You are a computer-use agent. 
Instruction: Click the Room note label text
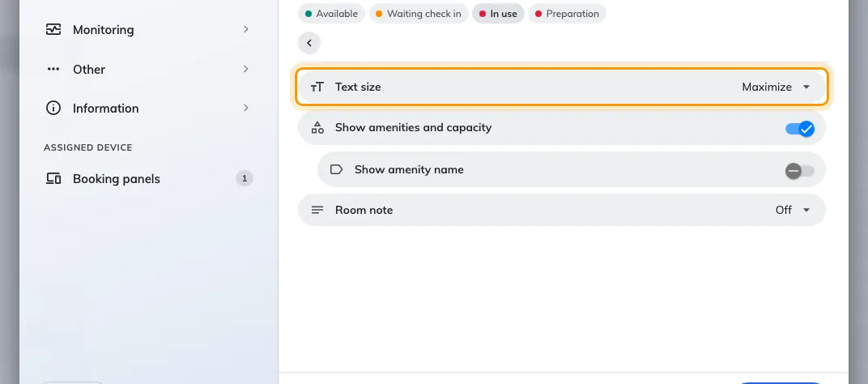[x=364, y=210]
